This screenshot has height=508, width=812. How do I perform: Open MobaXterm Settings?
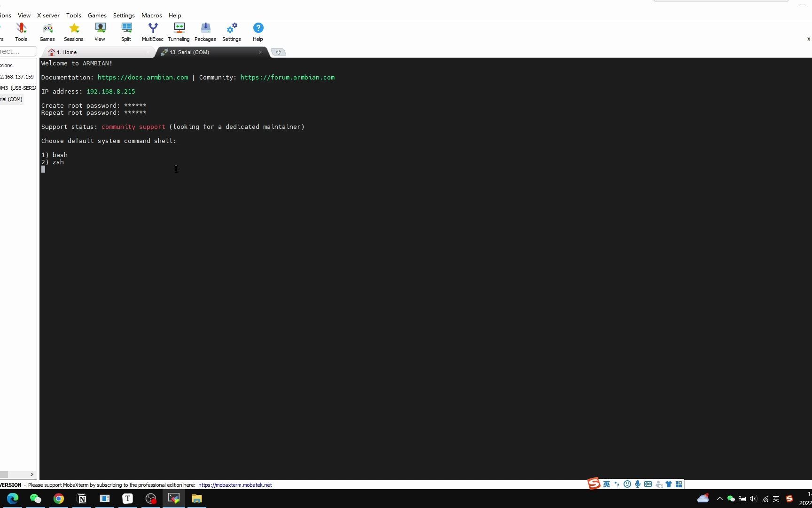pyautogui.click(x=231, y=31)
